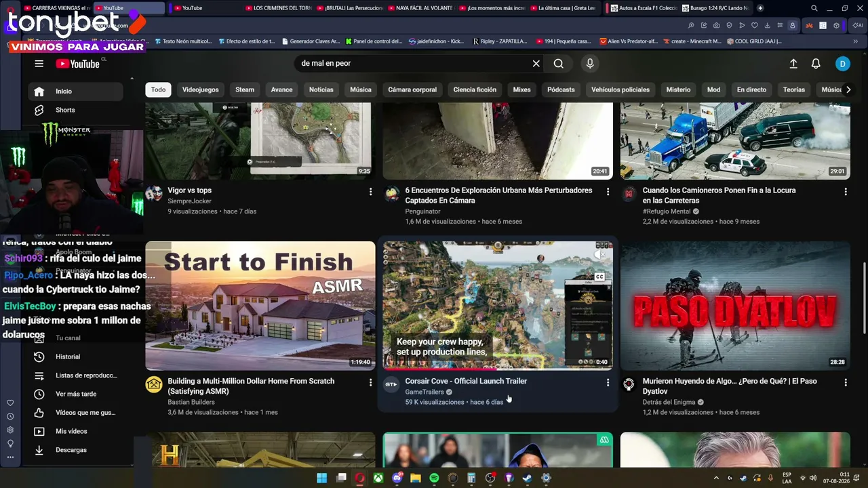
Task: Open more options for "Murieron Huyendo de Algo"
Action: pyautogui.click(x=845, y=382)
